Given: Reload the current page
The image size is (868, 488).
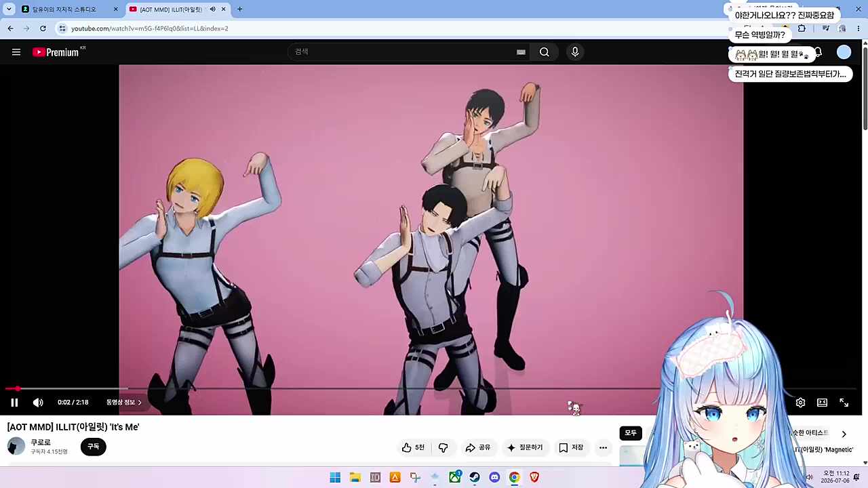Looking at the screenshot, I should coord(43,28).
